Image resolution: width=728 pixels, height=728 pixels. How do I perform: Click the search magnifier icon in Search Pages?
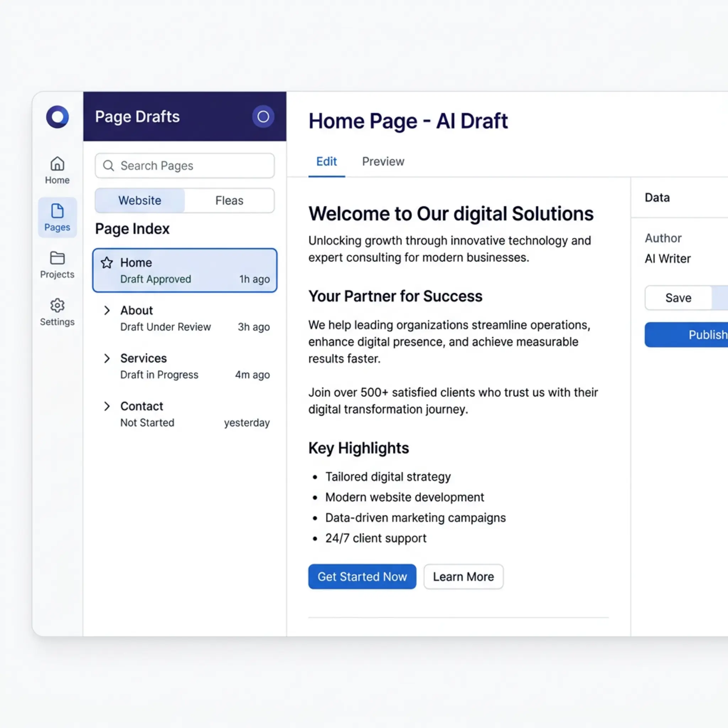point(108,166)
